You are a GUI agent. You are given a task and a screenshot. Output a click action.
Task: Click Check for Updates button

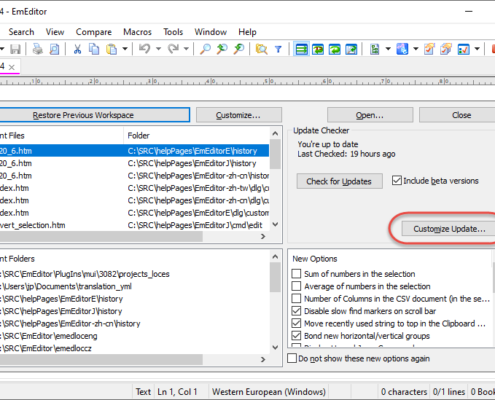339,181
